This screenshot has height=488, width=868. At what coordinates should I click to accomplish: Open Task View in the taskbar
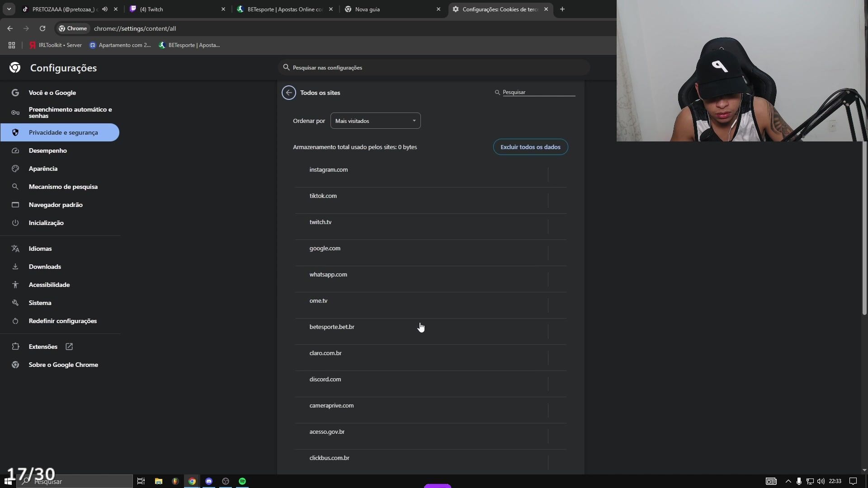(x=141, y=481)
